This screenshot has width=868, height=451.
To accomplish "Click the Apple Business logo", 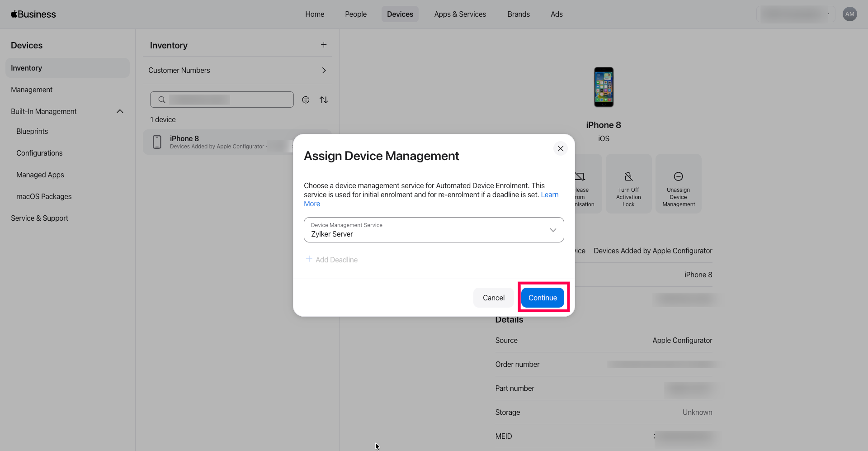I will click(x=33, y=14).
